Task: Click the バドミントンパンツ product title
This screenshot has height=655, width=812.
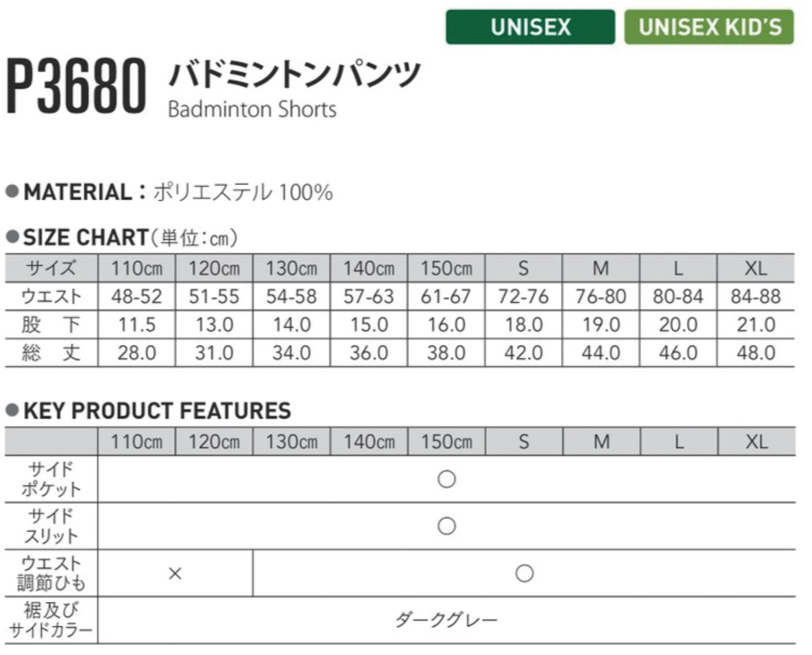Action: coord(294,74)
